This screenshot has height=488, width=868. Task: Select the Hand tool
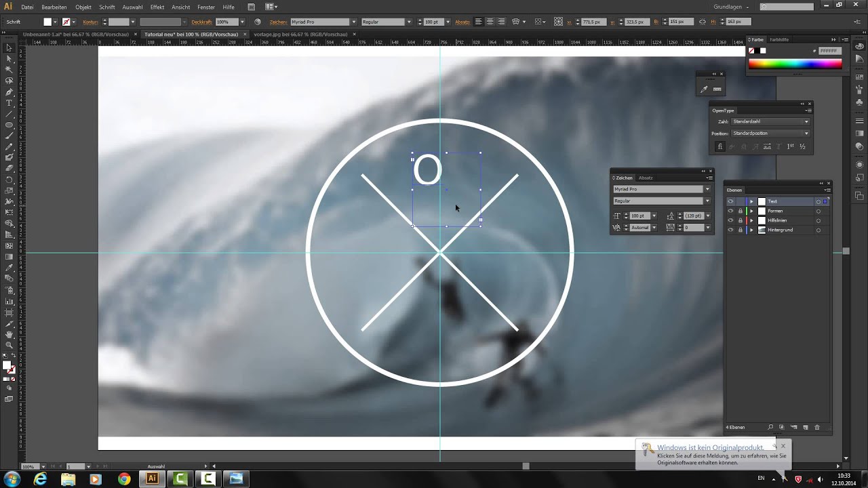[9, 333]
